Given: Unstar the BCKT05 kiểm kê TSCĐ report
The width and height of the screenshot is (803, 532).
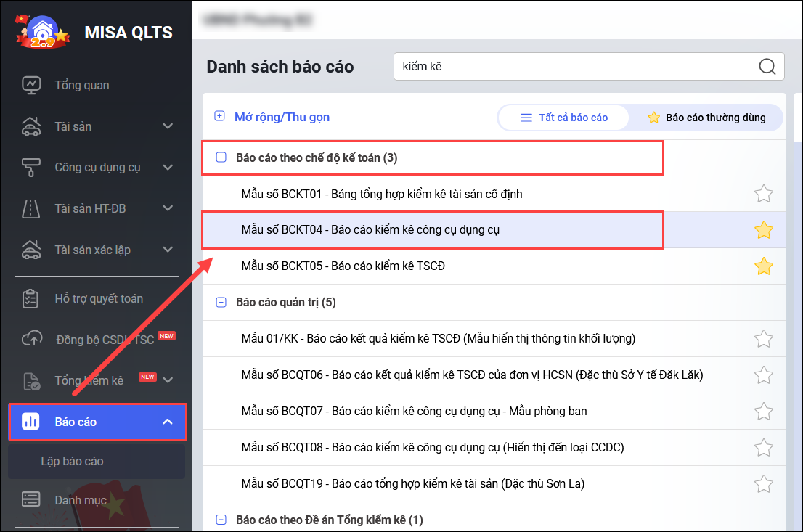Looking at the screenshot, I should [763, 266].
